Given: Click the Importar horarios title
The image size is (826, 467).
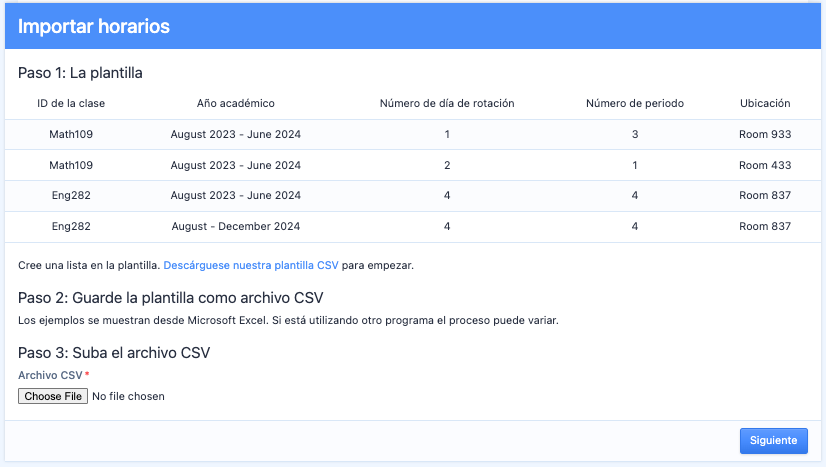Looking at the screenshot, I should [x=94, y=27].
